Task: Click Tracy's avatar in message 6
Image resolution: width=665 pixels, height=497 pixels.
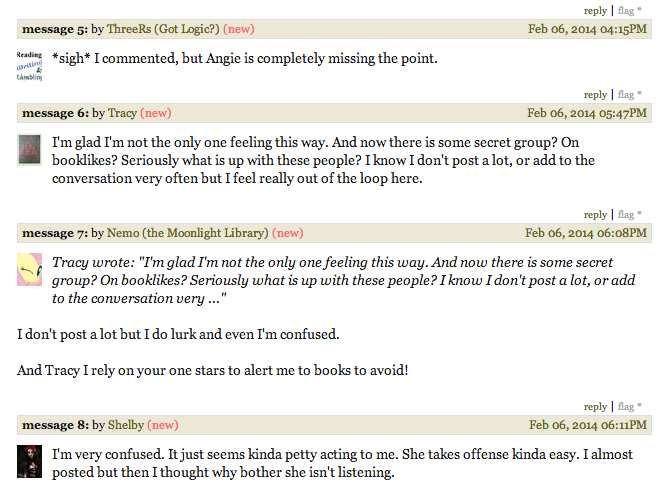Action: point(28,151)
